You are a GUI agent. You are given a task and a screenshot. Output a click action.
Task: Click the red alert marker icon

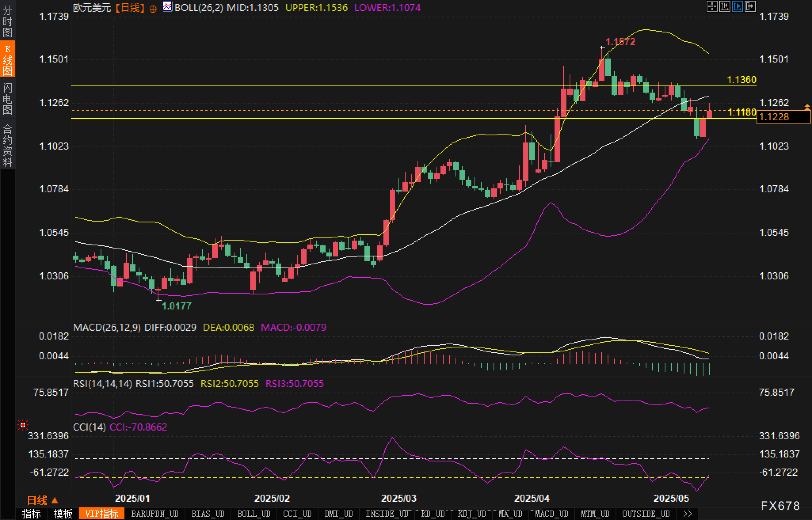[23, 425]
